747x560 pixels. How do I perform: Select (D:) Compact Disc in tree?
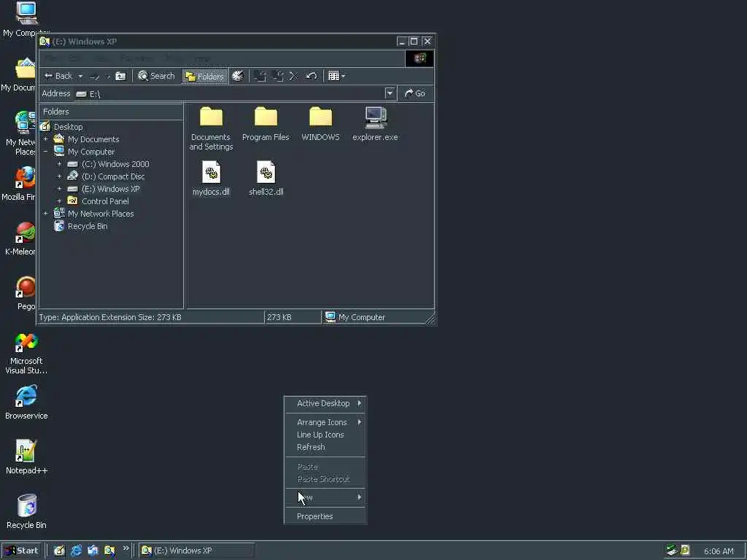[x=113, y=176]
